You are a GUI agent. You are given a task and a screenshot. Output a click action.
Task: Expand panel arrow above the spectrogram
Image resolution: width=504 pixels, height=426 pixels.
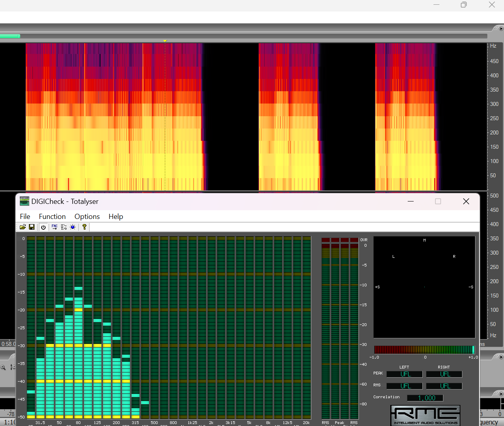click(x=501, y=29)
